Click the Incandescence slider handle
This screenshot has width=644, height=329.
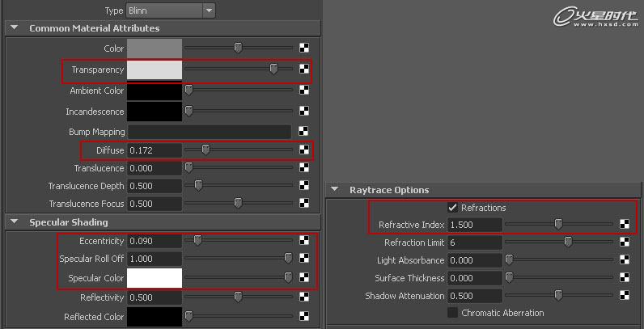189,111
